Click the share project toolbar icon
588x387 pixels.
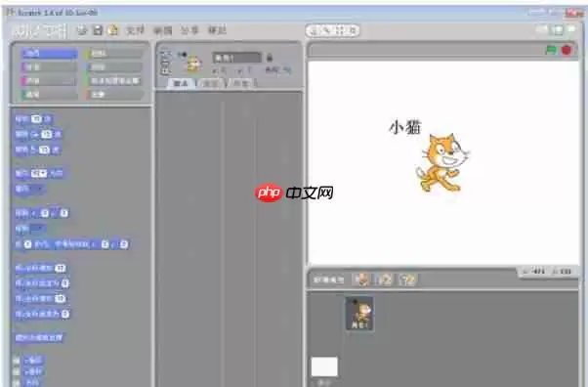[x=112, y=30]
